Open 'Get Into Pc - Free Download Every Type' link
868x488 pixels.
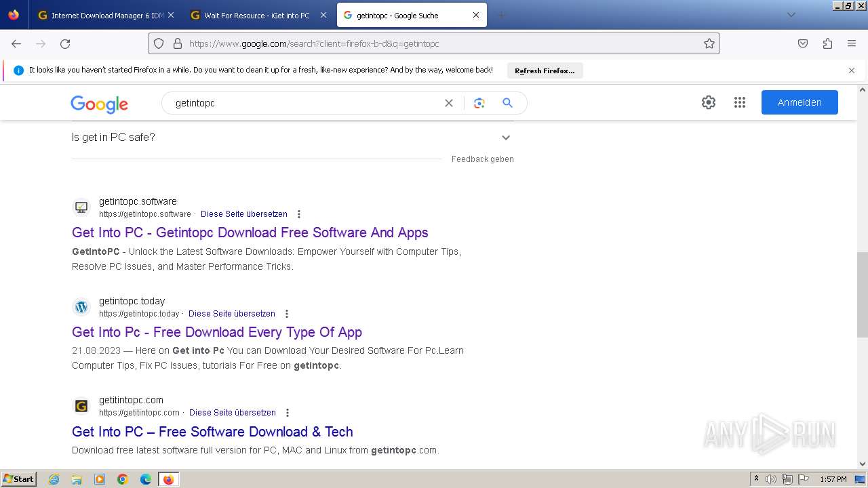click(217, 332)
